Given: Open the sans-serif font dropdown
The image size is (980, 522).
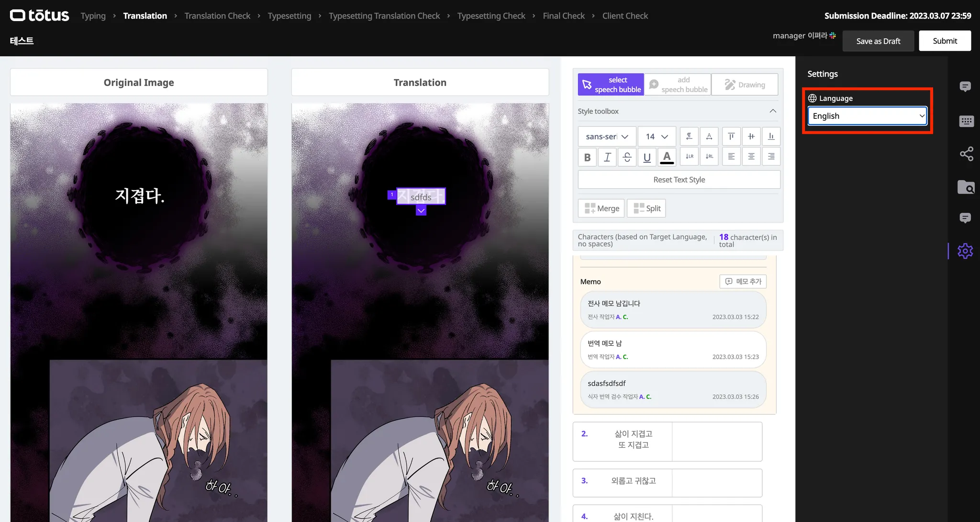Looking at the screenshot, I should click(607, 136).
